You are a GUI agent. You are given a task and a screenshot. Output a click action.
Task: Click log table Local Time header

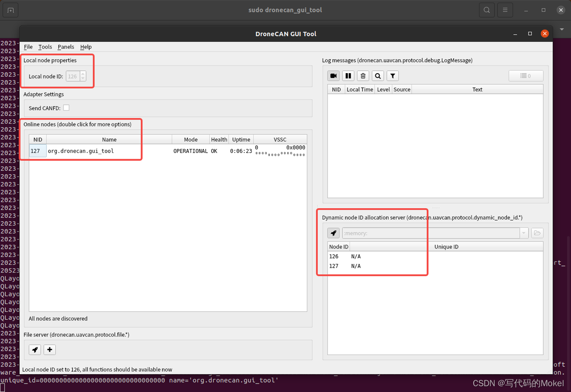click(x=360, y=89)
